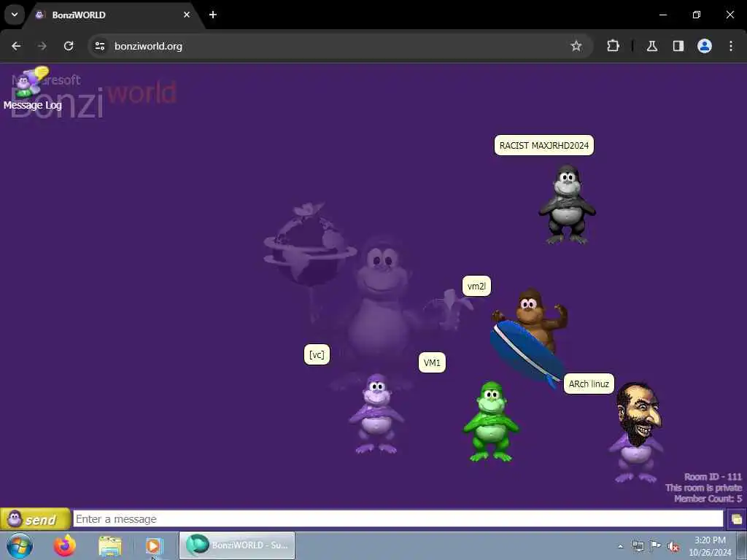This screenshot has height=560, width=747.
Task: Launch Firefox from the taskbar
Action: (x=65, y=545)
